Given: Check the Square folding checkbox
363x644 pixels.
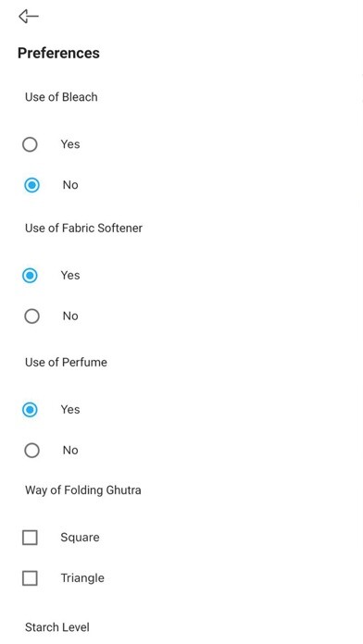Looking at the screenshot, I should coord(30,538).
